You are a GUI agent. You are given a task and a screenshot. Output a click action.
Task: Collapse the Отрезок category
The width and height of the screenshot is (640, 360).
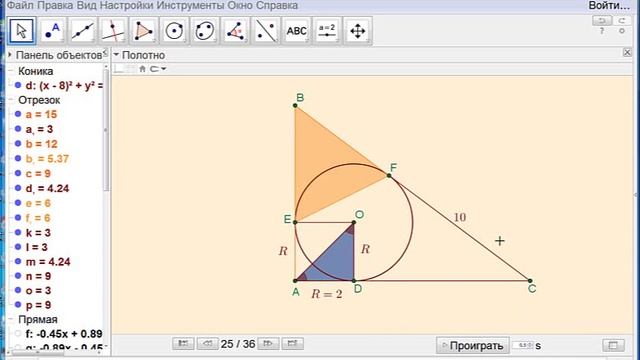[x=11, y=100]
